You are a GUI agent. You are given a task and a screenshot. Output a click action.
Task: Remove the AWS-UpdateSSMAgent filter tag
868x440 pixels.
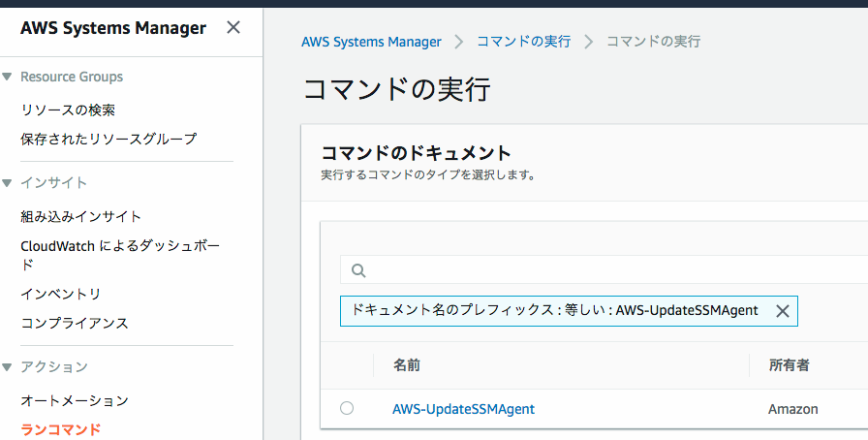[782, 311]
